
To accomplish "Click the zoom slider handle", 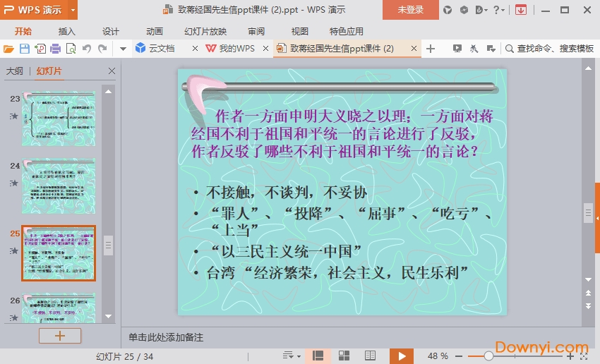I will pos(488,356).
